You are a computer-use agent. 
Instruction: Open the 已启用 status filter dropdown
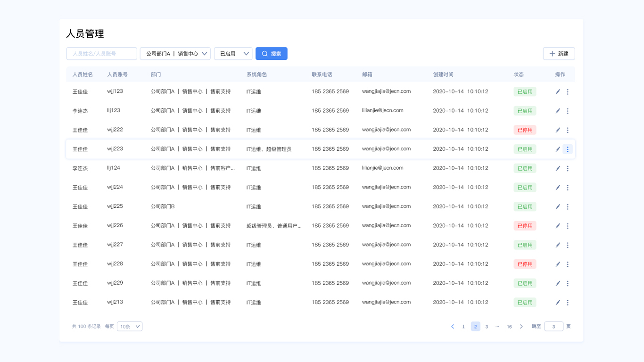point(233,54)
